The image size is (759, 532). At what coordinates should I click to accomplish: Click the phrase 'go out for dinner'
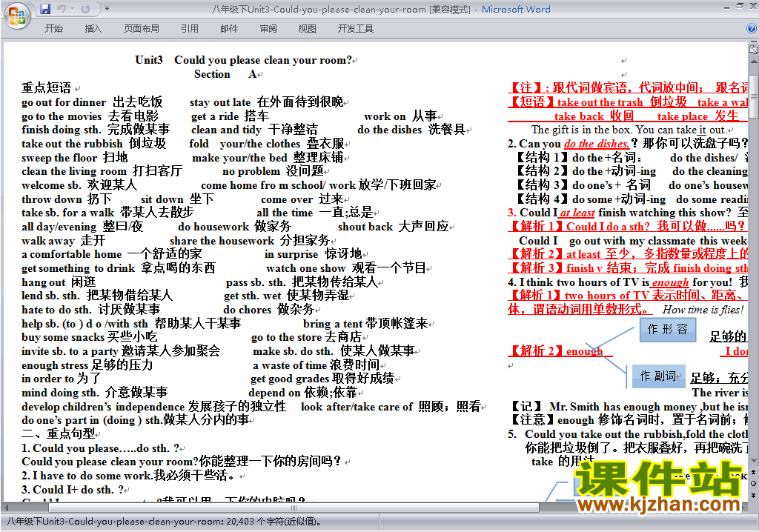click(x=64, y=102)
